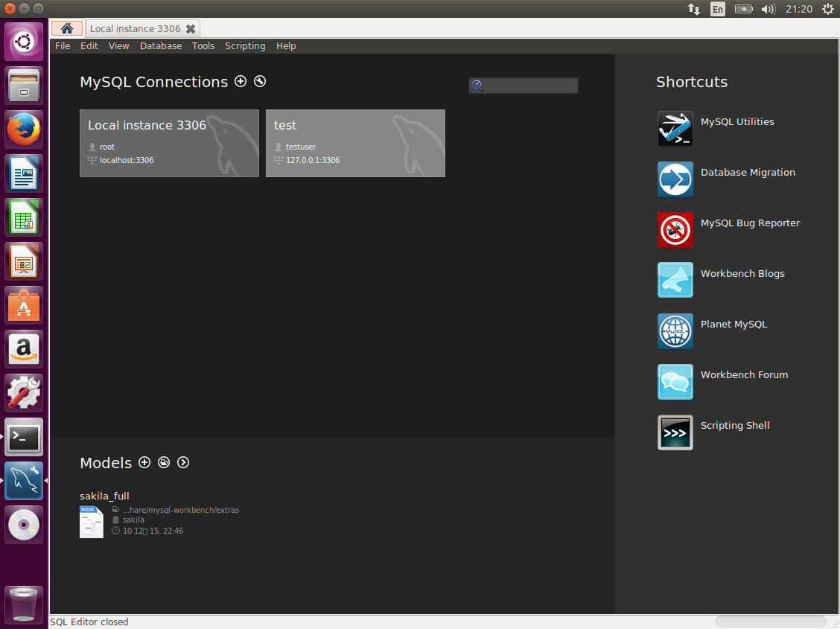This screenshot has height=629, width=840.
Task: Open LibreOffice Impress from the launcher
Action: 24,261
